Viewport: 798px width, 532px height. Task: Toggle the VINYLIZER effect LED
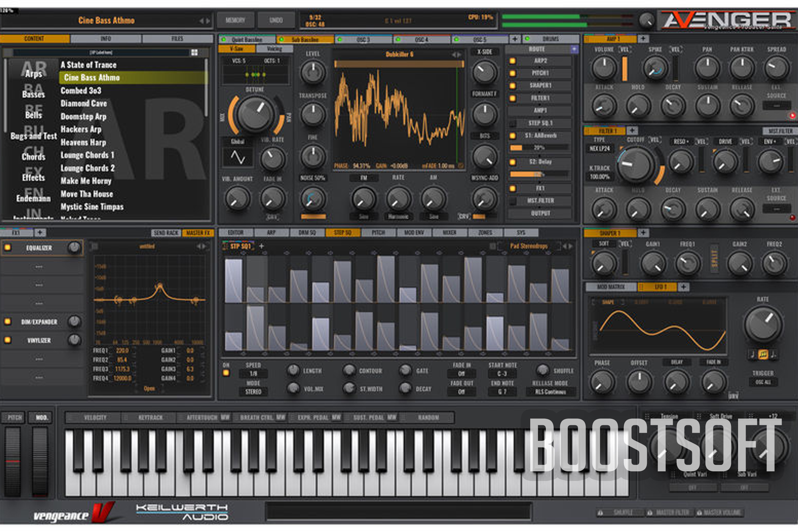pyautogui.click(x=7, y=340)
